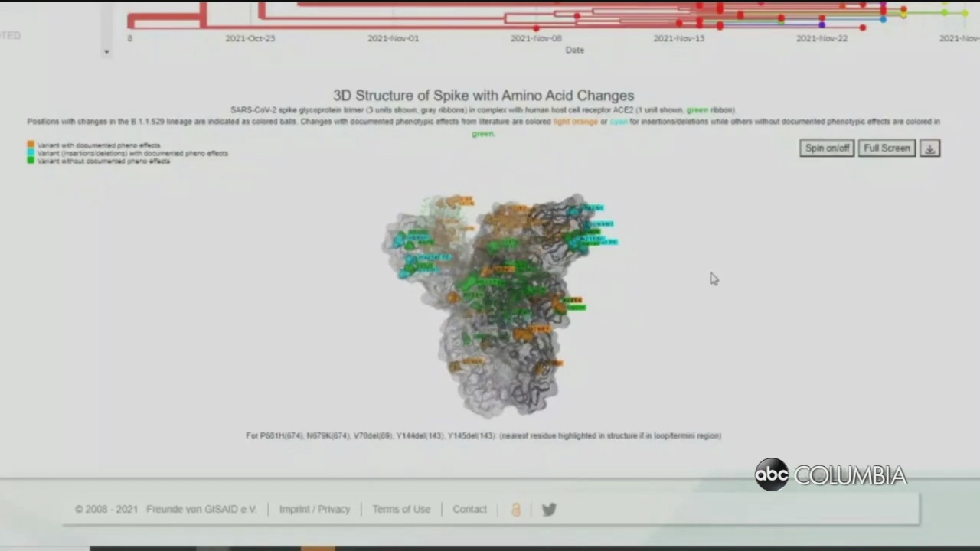Click the orange open-access icon in footer
This screenshot has width=980, height=551.
(x=515, y=510)
